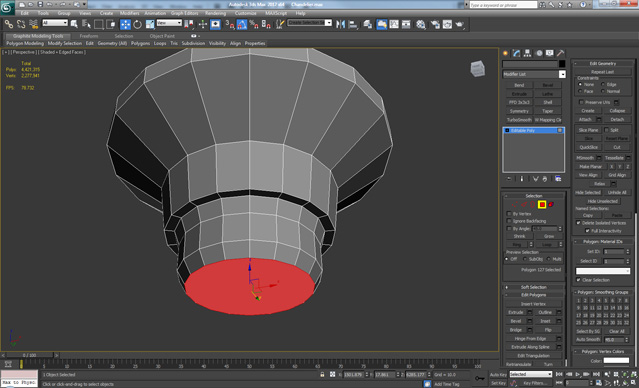Switch to the Freeform ribbon tab
Viewport: 639px width, 388px height.
[x=88, y=36]
